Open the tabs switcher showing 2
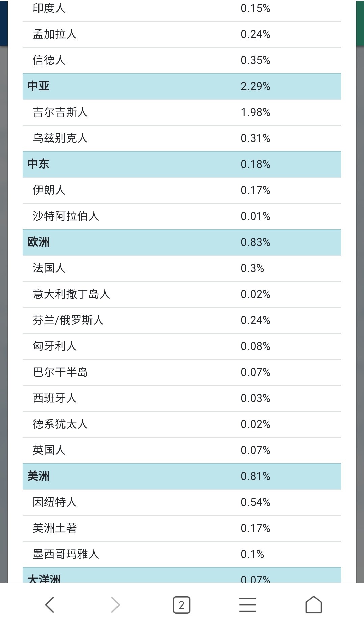 182,605
